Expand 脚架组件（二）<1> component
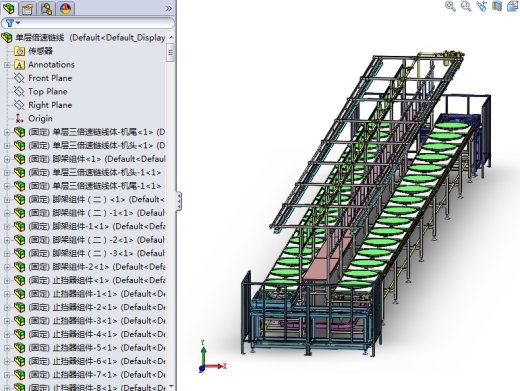 coord(7,200)
